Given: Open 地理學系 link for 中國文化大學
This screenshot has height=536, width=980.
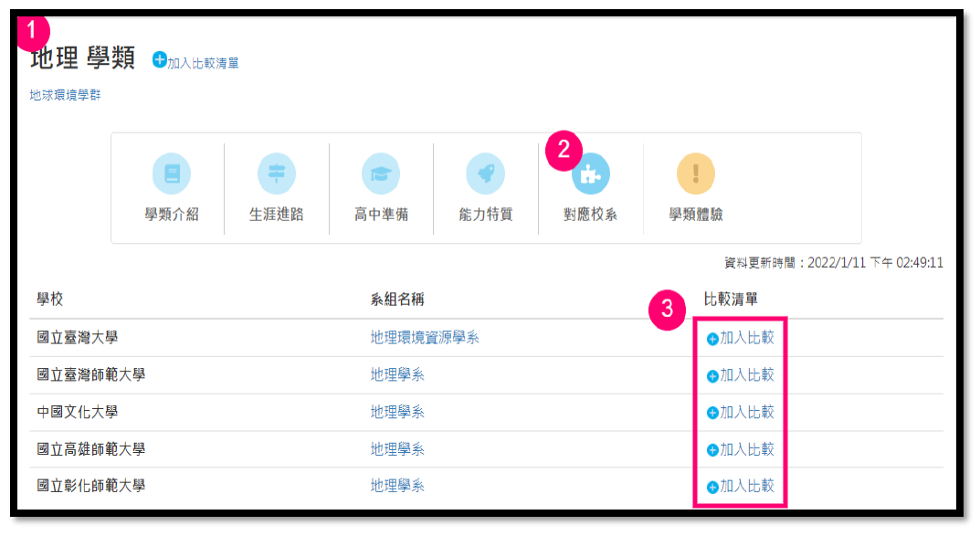Looking at the screenshot, I should [397, 412].
